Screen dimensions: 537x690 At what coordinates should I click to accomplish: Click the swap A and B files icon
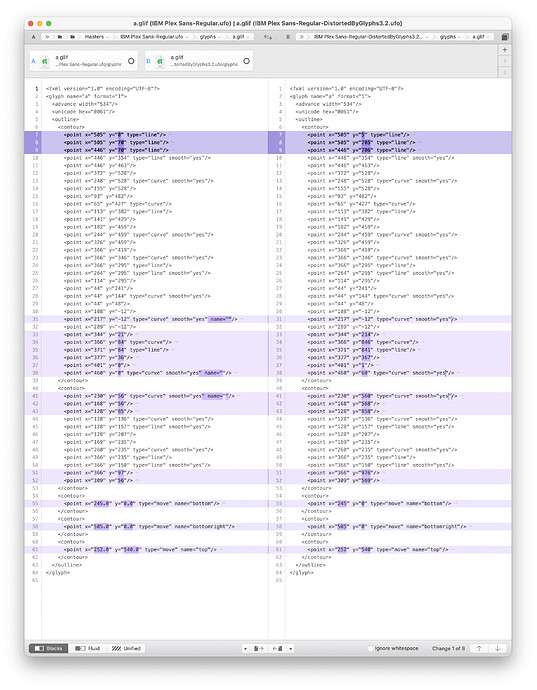(x=267, y=37)
